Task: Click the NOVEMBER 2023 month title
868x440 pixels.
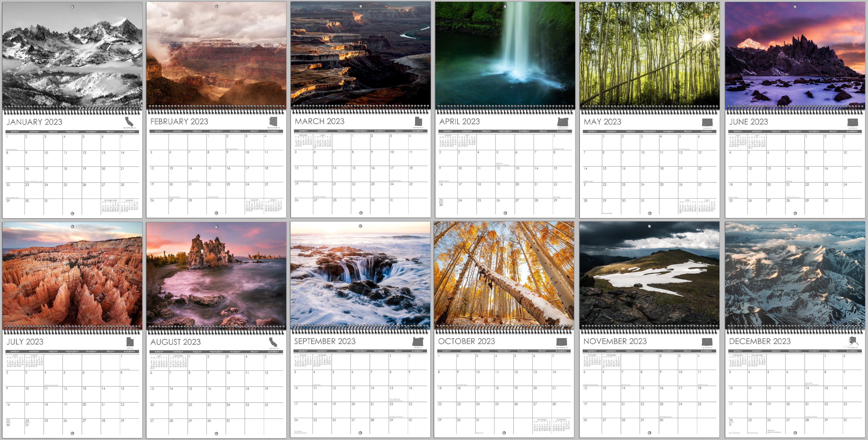Action: tap(615, 341)
